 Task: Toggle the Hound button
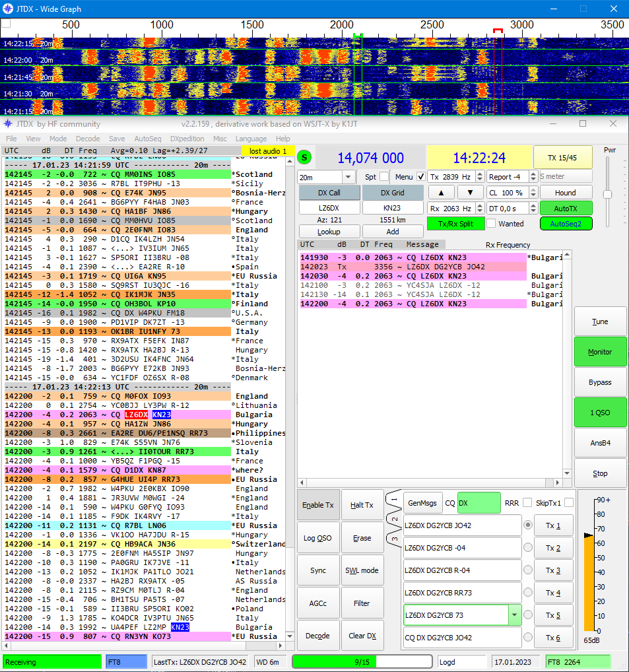tap(566, 193)
